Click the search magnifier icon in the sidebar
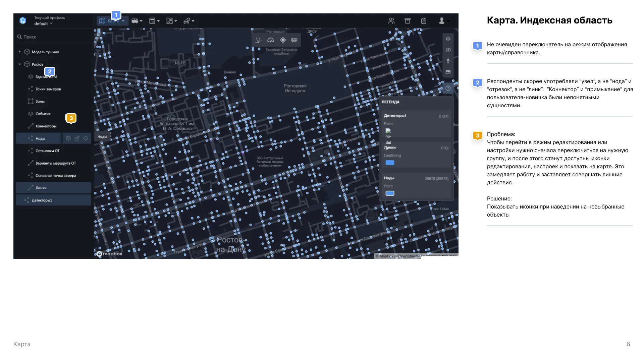The height and width of the screenshot is (362, 644). click(19, 37)
